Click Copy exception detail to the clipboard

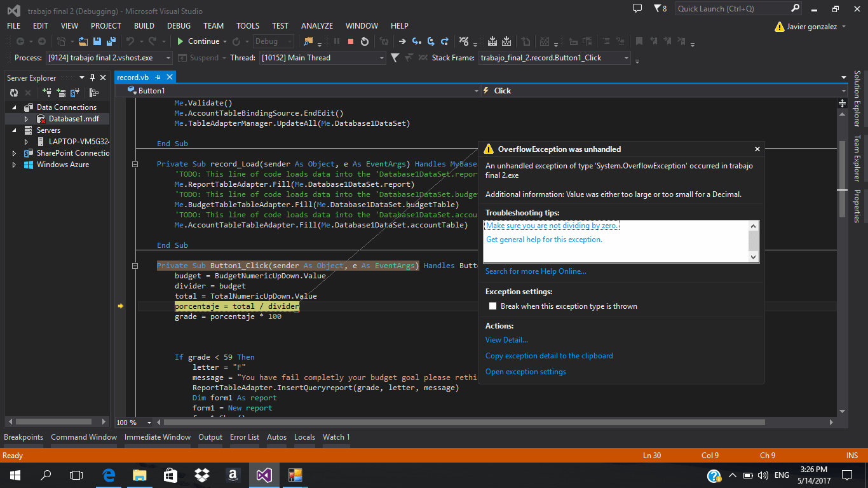[549, 356]
